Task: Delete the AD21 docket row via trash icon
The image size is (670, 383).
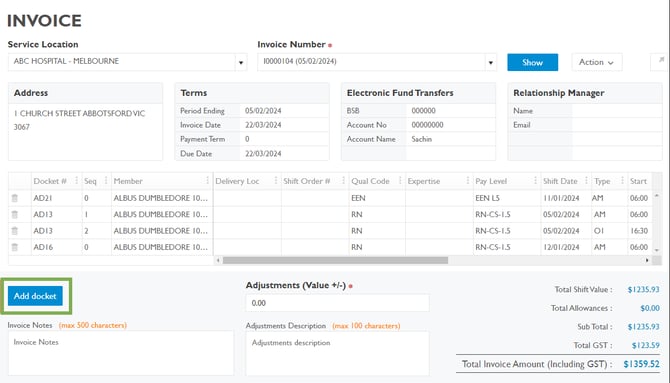Action: (15, 198)
